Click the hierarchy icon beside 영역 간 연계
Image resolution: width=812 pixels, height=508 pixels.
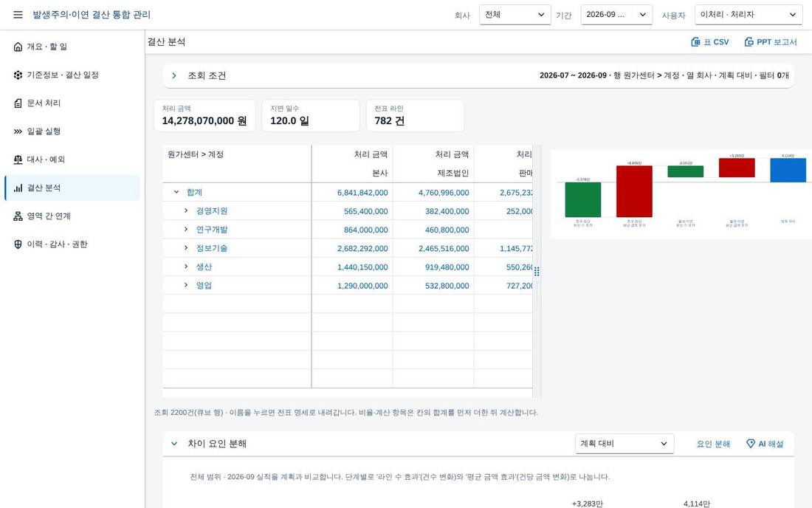(18, 216)
